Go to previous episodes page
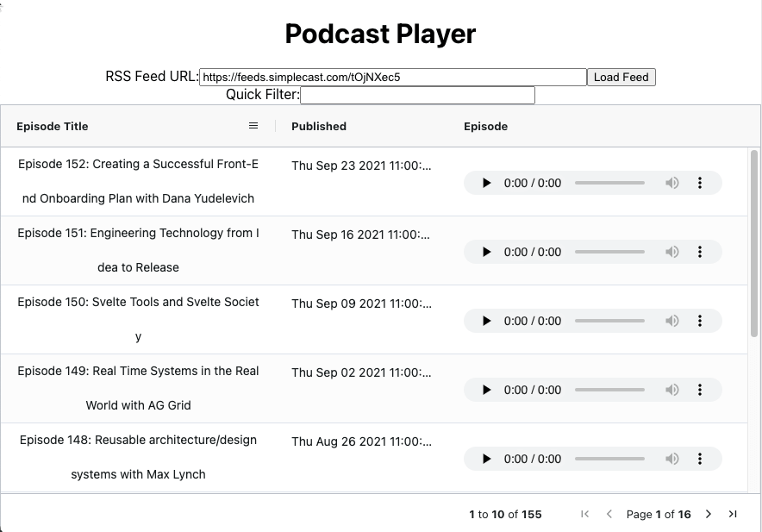 [x=609, y=514]
